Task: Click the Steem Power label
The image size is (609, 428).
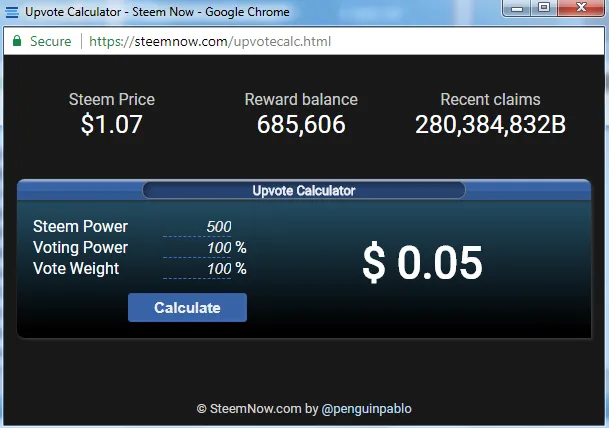Action: pyautogui.click(x=80, y=226)
